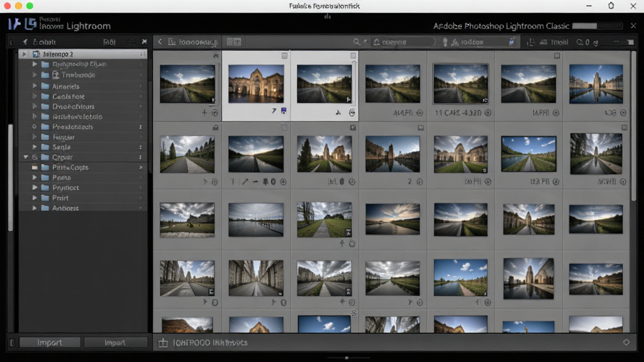Expand the Prydices folder
Image resolution: width=644 pixels, height=362 pixels.
click(35, 187)
